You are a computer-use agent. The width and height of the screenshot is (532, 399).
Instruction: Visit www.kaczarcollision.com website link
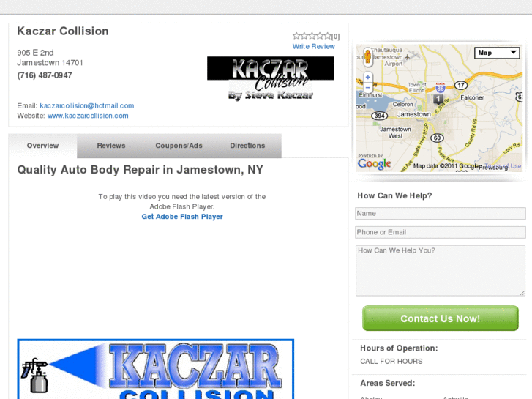tap(88, 116)
